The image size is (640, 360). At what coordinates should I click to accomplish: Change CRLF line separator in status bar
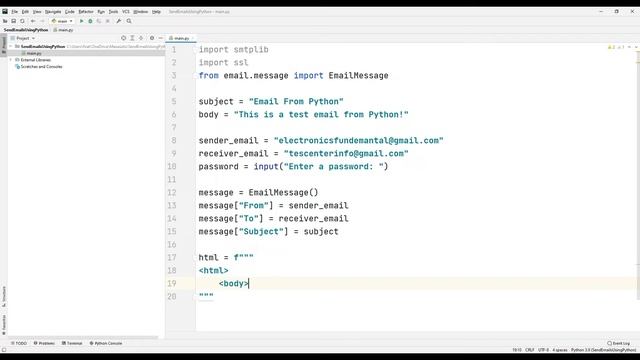point(530,350)
